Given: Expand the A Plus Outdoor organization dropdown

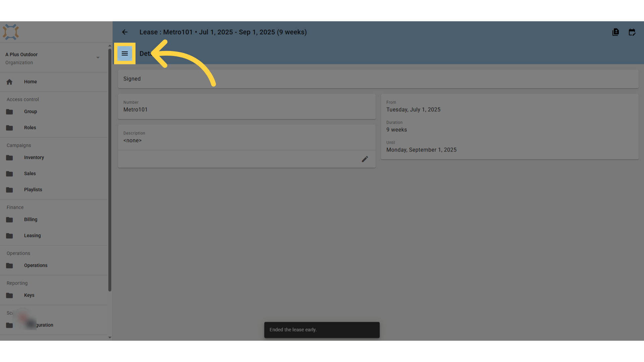Looking at the screenshot, I should pyautogui.click(x=98, y=58).
